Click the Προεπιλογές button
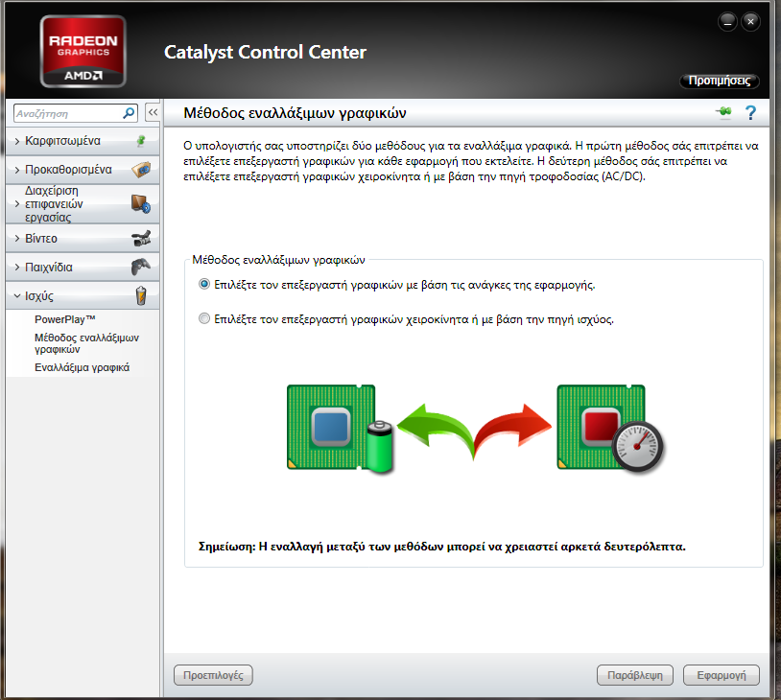The image size is (781, 700). click(213, 675)
